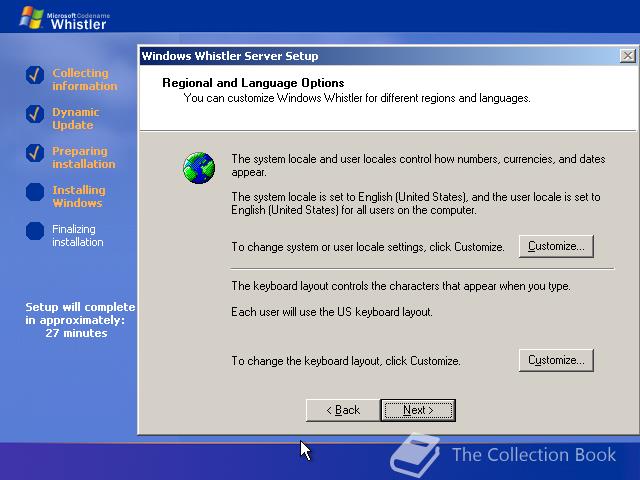Click the Microsoft Whistler logo flag
Screen dimensions: 640x480
(31, 18)
